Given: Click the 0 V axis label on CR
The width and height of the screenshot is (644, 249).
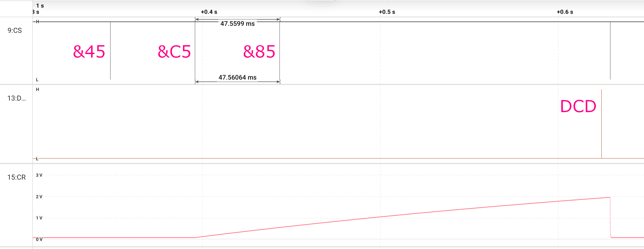Looking at the screenshot, I should 39,239.
